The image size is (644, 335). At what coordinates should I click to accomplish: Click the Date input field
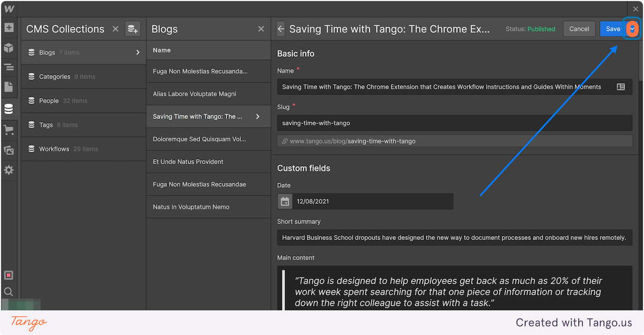click(373, 202)
